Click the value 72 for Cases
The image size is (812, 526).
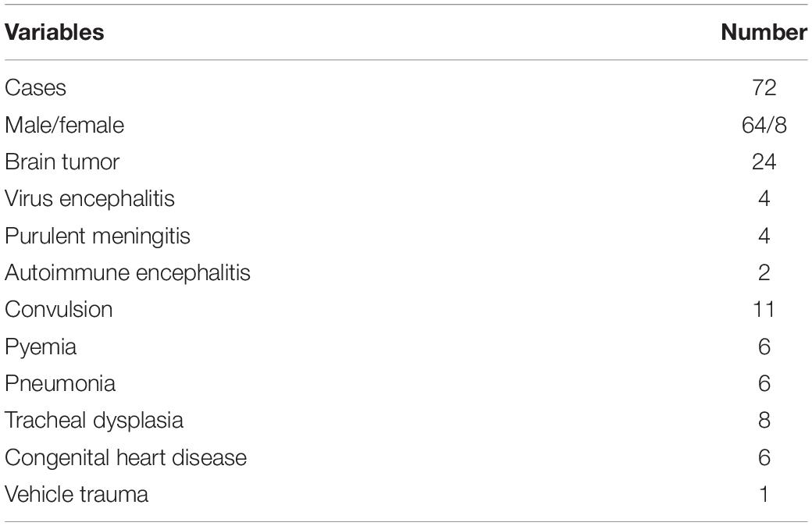764,87
